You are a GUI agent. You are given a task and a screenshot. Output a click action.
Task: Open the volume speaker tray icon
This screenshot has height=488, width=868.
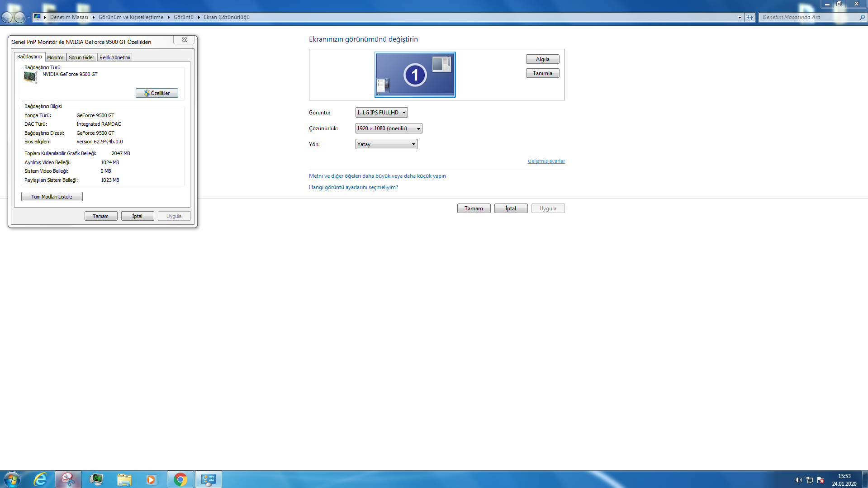click(798, 480)
